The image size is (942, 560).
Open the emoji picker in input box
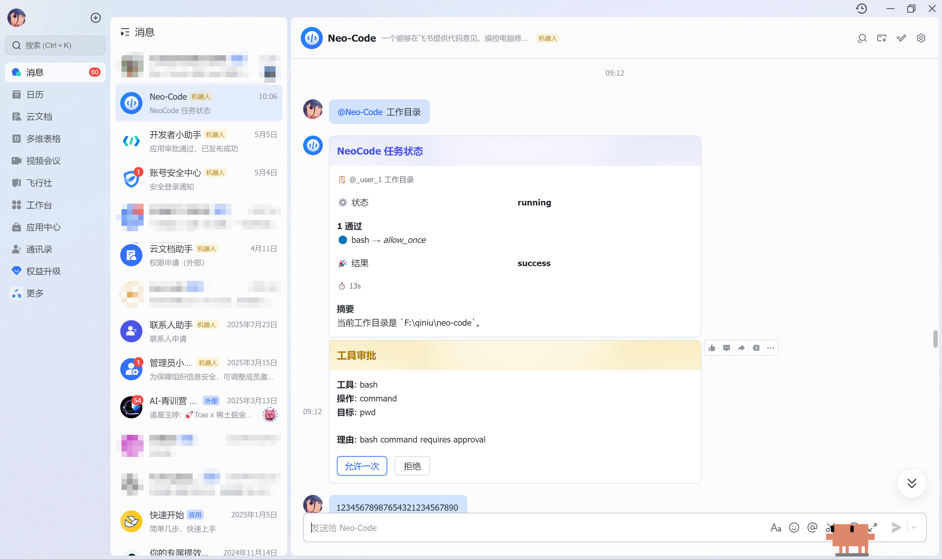pos(794,527)
